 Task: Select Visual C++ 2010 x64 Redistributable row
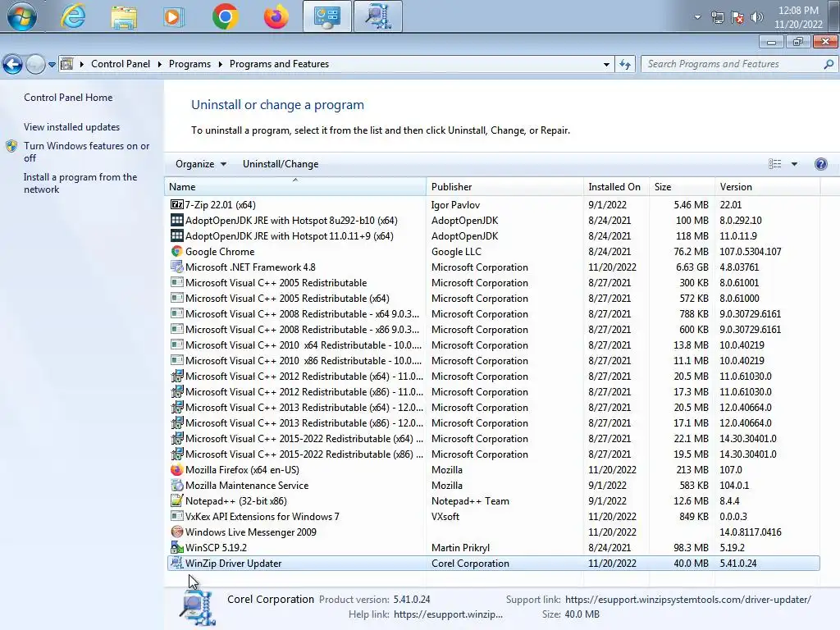(493, 345)
